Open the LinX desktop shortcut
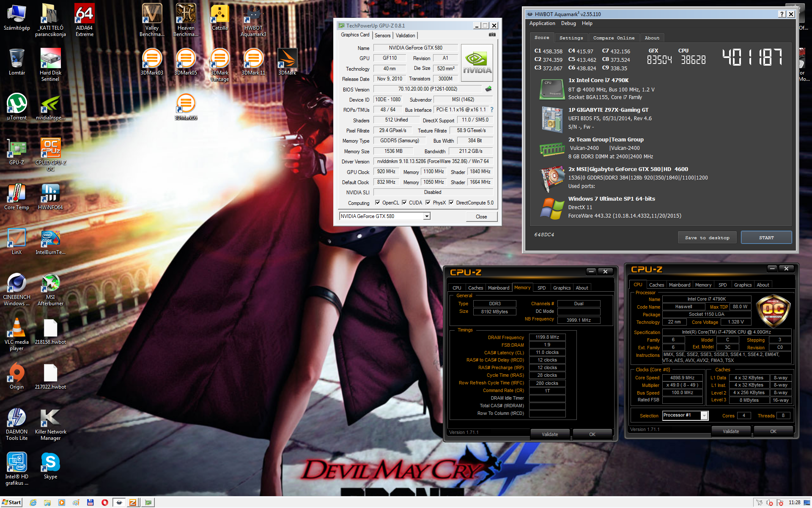The image size is (812, 508). pyautogui.click(x=17, y=241)
